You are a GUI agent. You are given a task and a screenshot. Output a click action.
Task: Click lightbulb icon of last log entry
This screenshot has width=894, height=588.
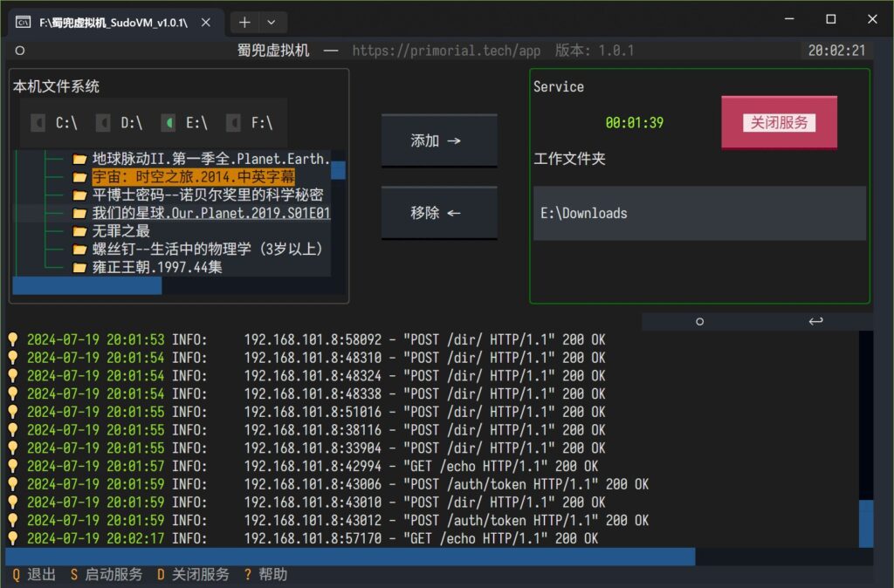tap(12, 538)
